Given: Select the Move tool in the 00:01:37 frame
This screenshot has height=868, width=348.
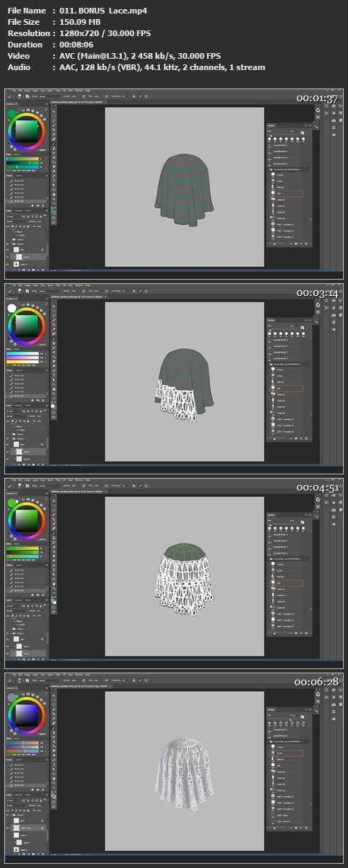Looking at the screenshot, I should click(54, 112).
